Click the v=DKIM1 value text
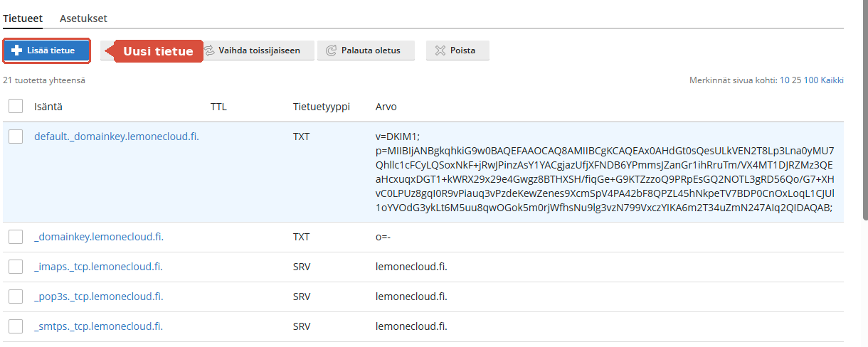The height and width of the screenshot is (347, 868). (398, 137)
